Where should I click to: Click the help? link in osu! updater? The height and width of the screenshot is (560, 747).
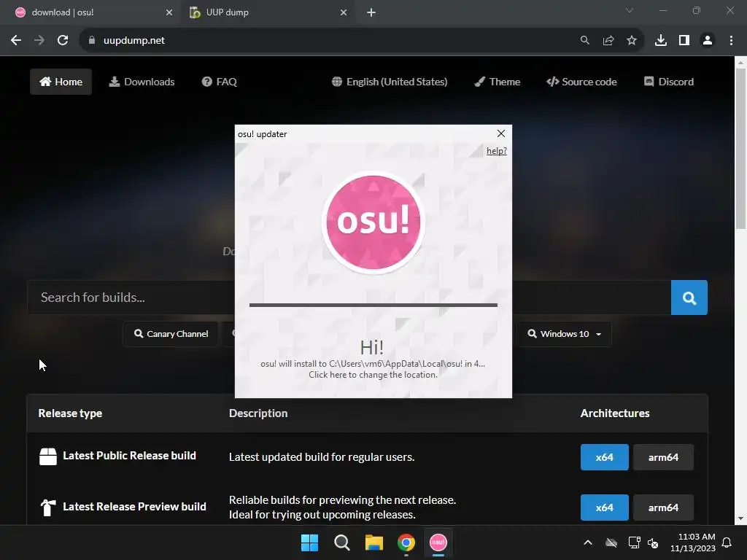[496, 151]
